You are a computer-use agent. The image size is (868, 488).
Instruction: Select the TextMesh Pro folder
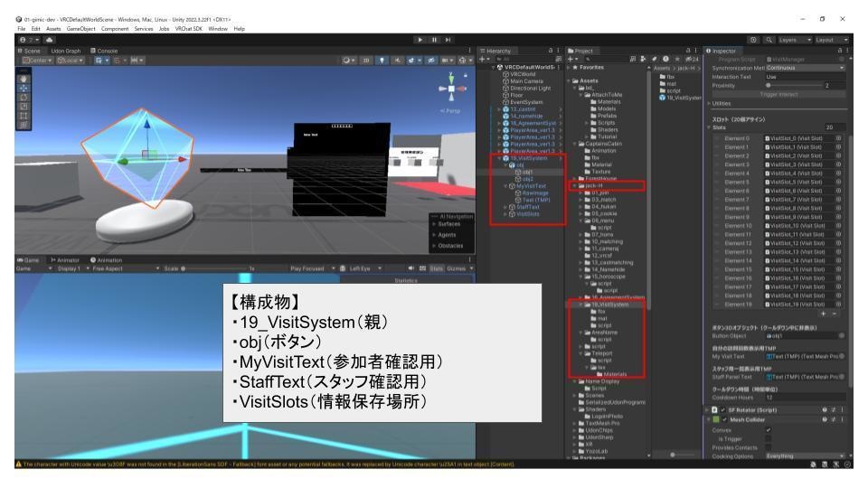coord(602,423)
